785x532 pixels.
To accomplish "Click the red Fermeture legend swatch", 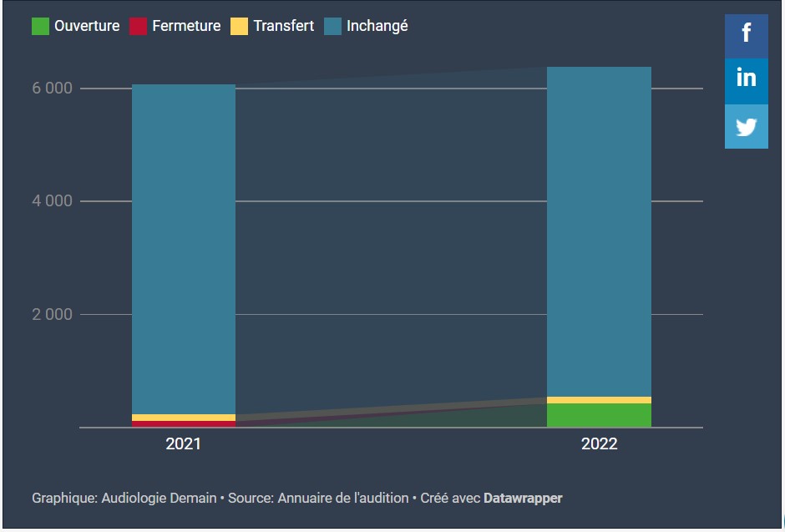I will (138, 27).
